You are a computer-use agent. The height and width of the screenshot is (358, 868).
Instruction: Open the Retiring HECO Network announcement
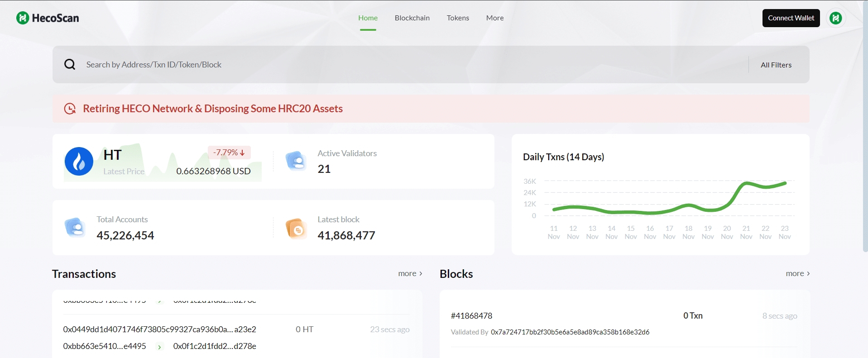pos(213,109)
